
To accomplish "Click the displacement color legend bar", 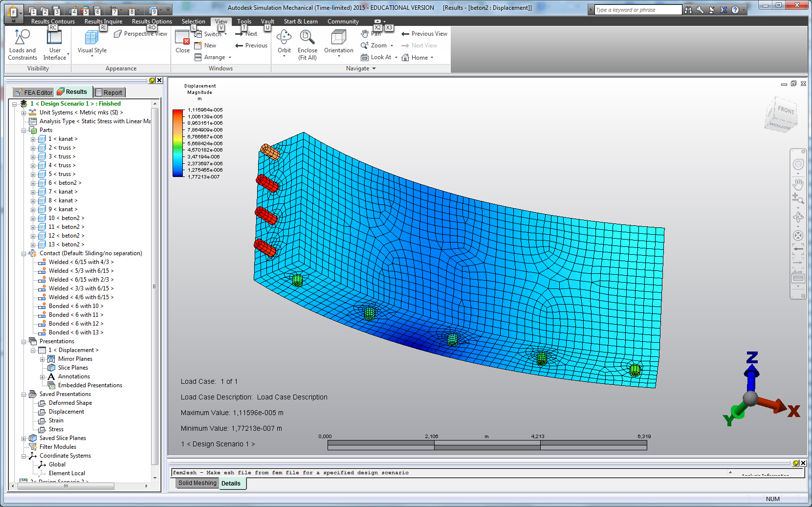I will tap(177, 143).
